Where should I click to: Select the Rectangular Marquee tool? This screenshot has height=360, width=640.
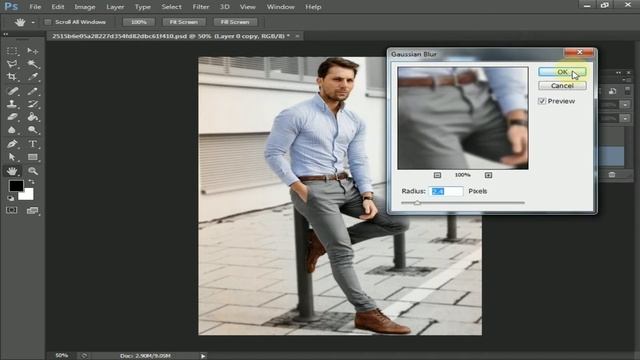12,51
